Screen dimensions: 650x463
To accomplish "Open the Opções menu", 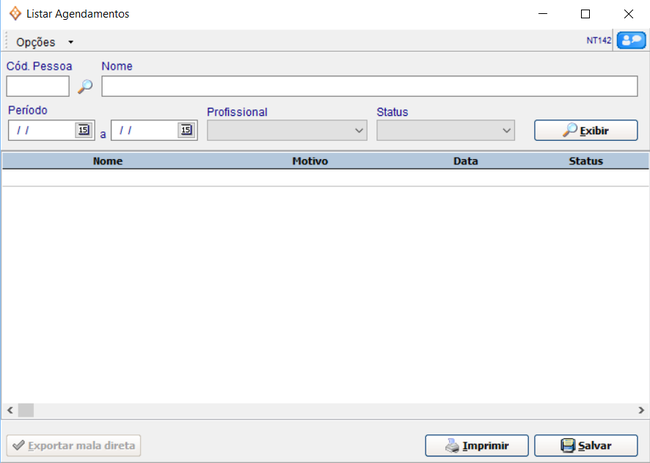I will 44,42.
